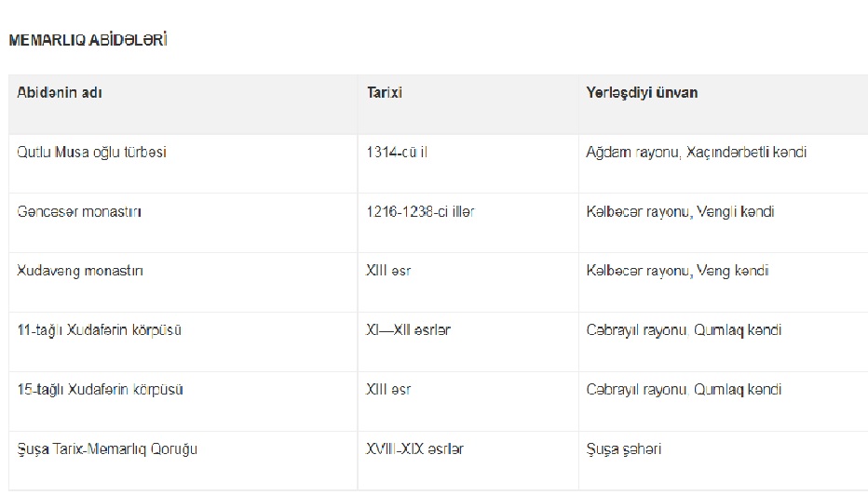This screenshot has height=495, width=868.
Task: Click the Tarixi column header
Action: (385, 92)
